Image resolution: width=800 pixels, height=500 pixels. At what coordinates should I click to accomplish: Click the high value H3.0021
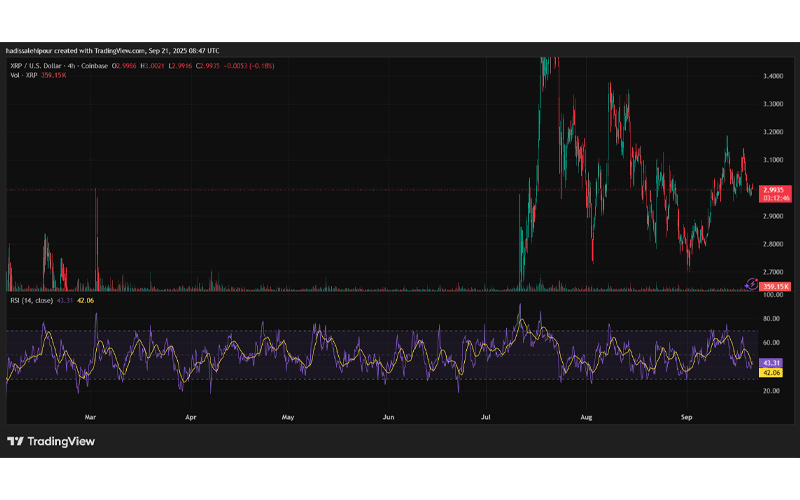153,66
